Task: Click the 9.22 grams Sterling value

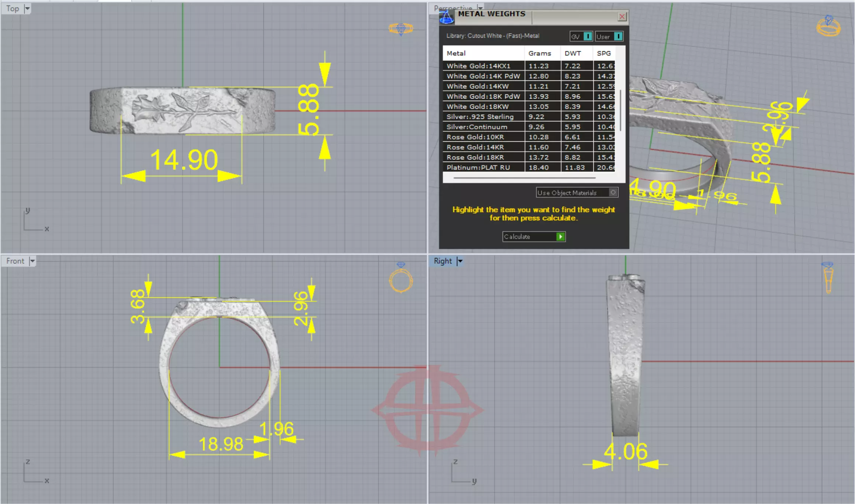Action: click(x=537, y=117)
